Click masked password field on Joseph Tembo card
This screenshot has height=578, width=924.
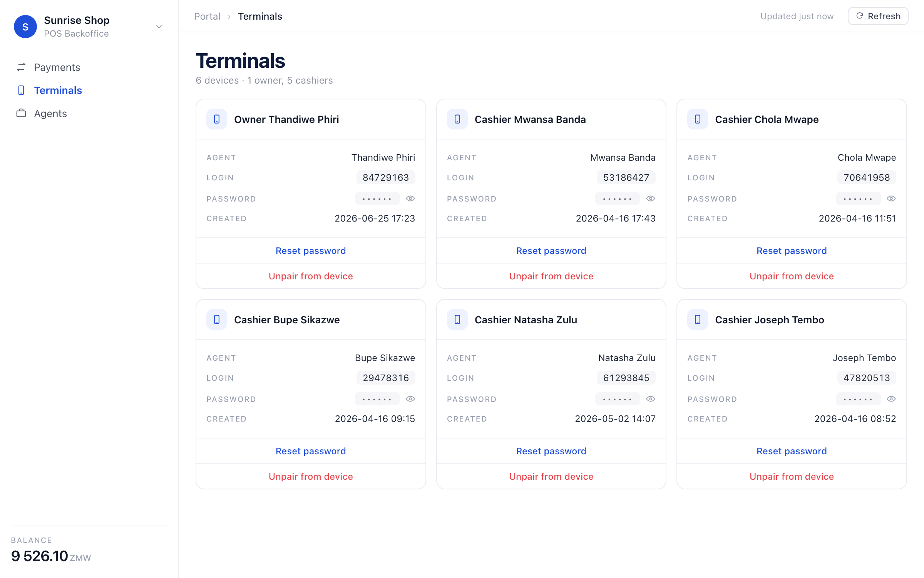coord(858,399)
